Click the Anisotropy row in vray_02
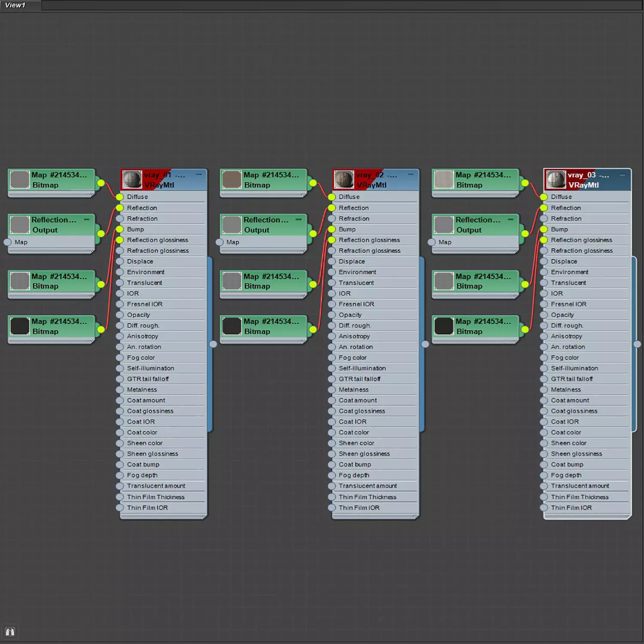 pos(375,336)
